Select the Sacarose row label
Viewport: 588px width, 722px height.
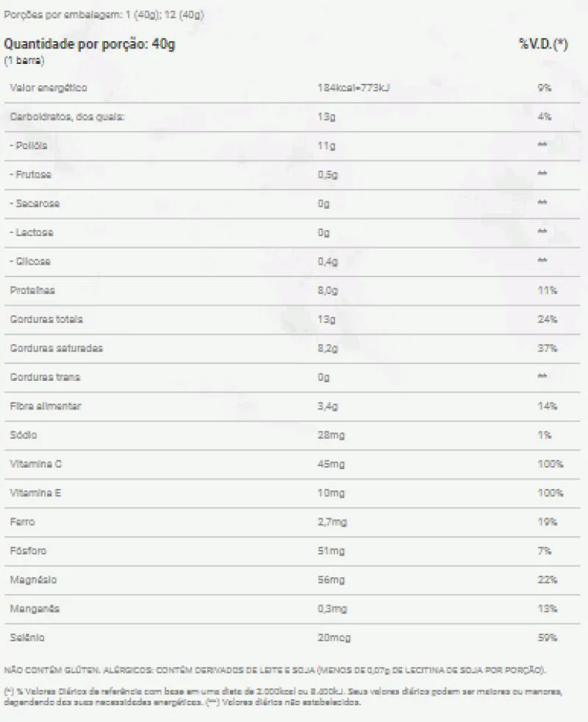click(35, 204)
